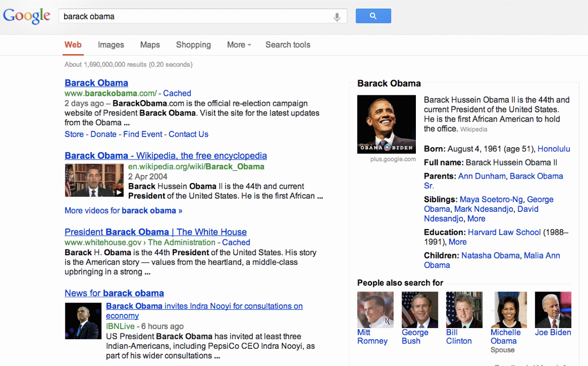588x366 pixels.
Task: Switch to the Shopping tab
Action: click(x=193, y=45)
